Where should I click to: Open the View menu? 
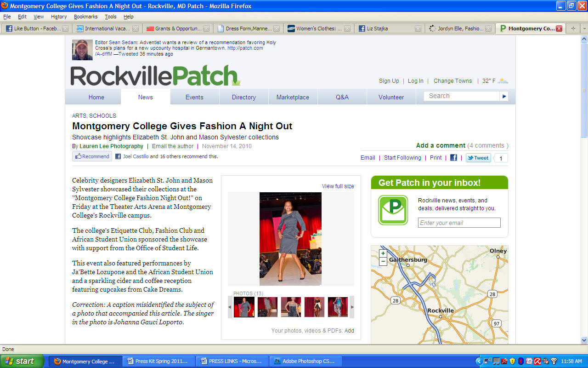[39, 17]
